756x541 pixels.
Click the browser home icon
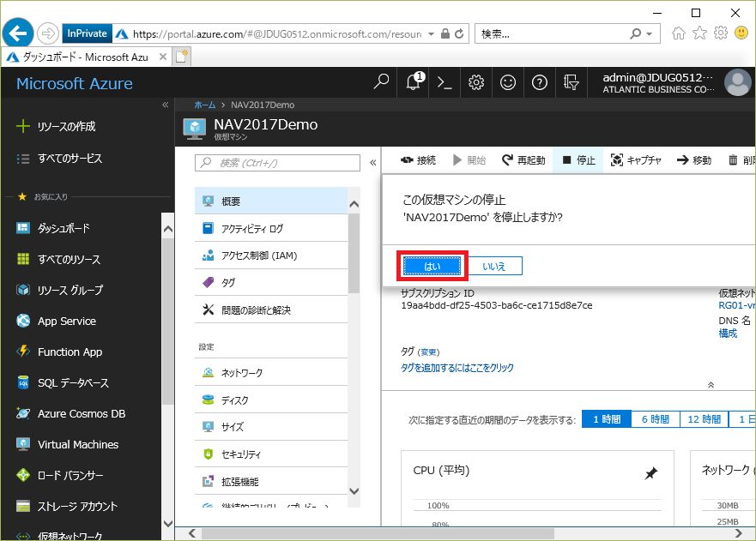(679, 33)
